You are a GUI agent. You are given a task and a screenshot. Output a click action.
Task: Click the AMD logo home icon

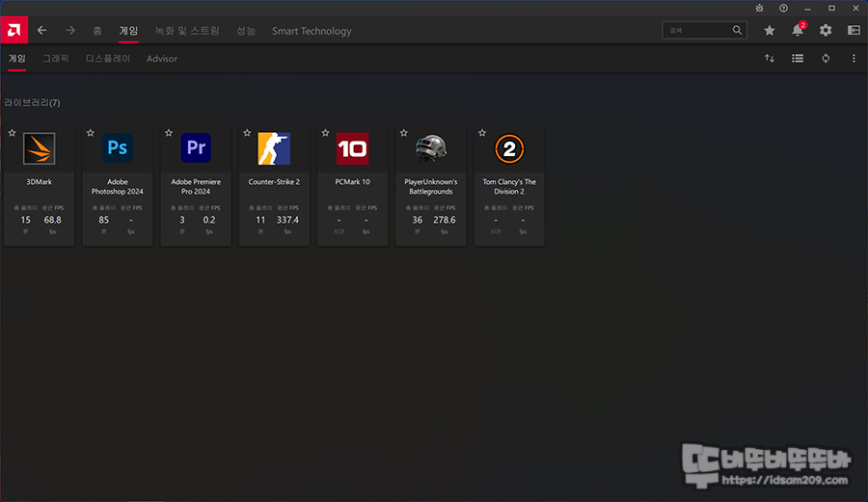point(14,30)
